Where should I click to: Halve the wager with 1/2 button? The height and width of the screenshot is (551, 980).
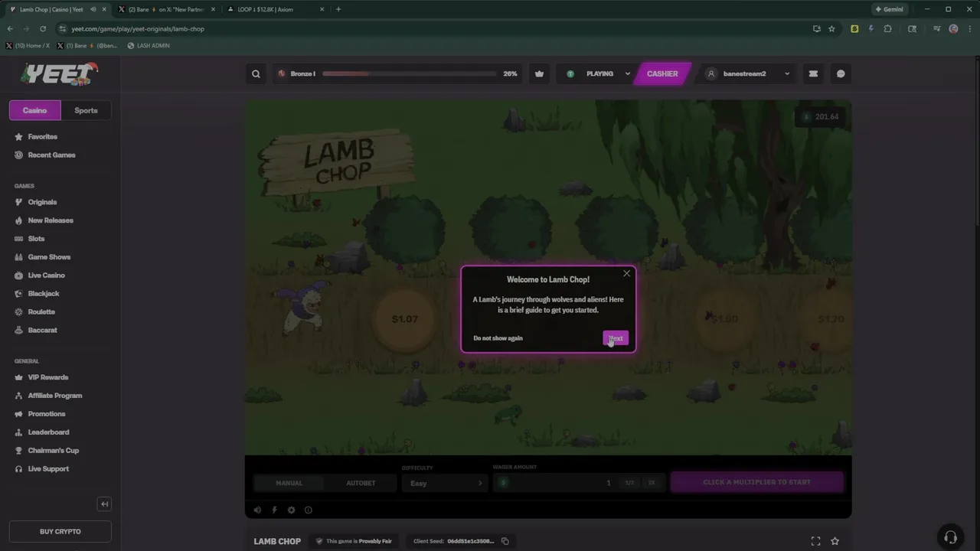pos(629,483)
